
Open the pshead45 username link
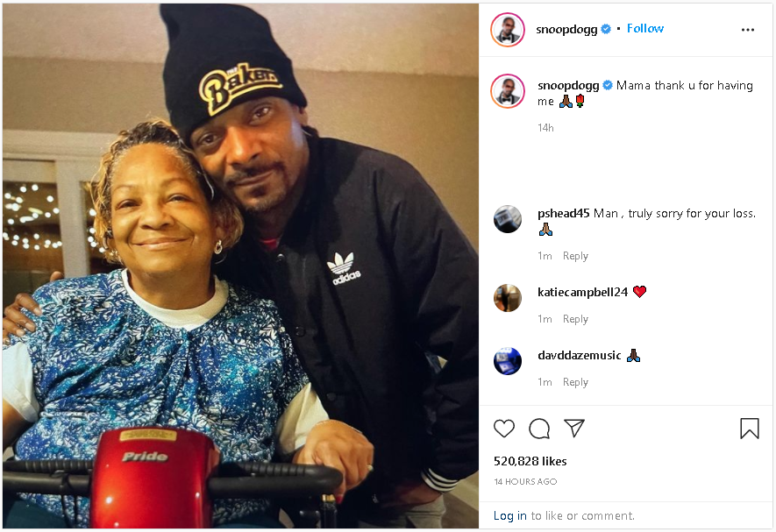tap(563, 213)
